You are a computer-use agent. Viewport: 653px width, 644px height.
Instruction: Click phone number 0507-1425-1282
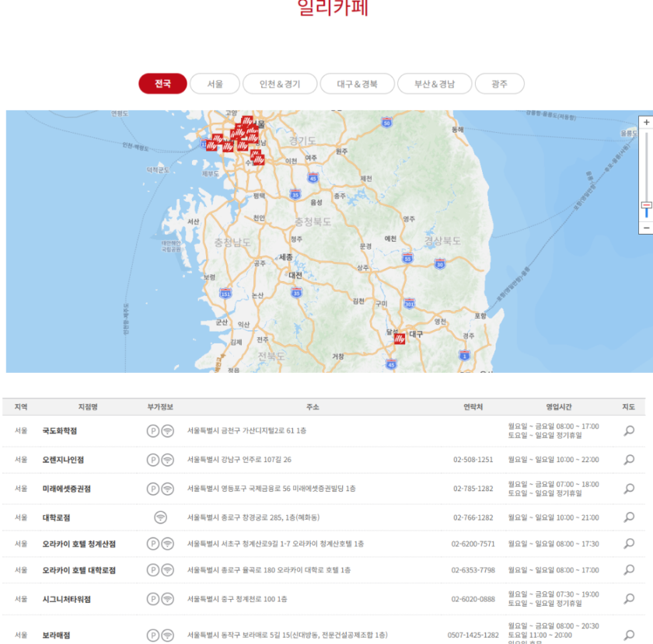click(473, 635)
